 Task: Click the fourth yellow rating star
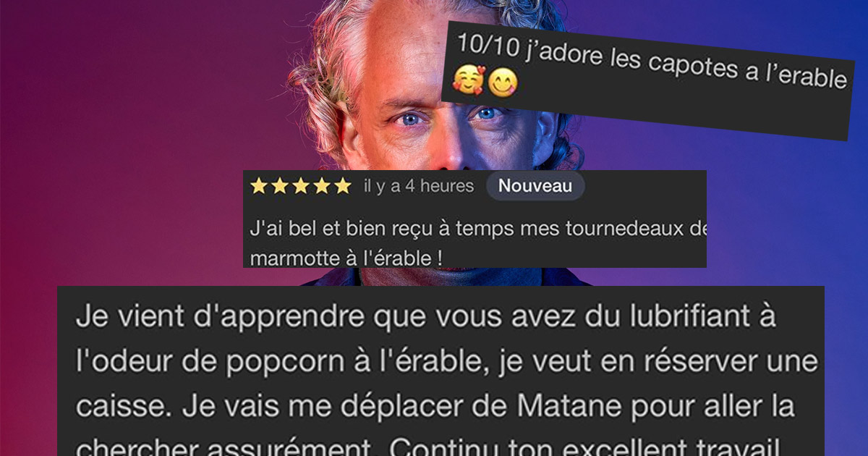[x=321, y=187]
